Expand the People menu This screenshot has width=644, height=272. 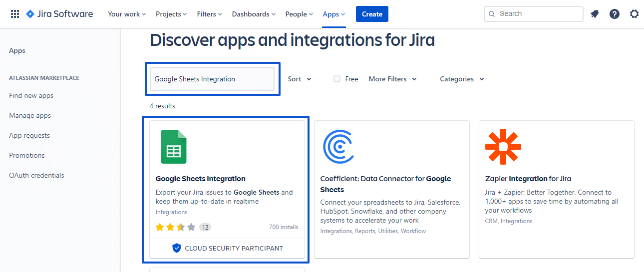(299, 14)
